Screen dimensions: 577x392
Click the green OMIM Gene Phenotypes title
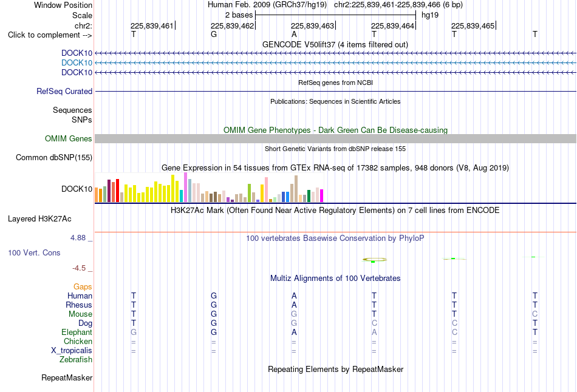(x=335, y=130)
